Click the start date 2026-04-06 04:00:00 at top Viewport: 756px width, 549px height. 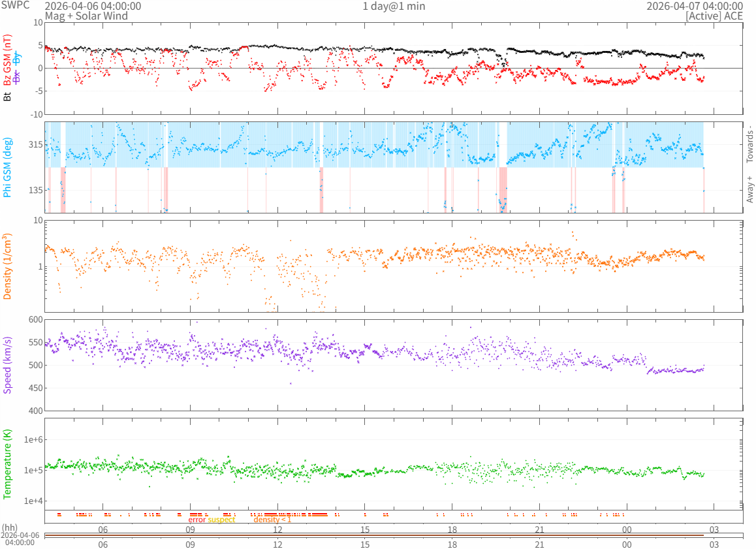pos(93,6)
